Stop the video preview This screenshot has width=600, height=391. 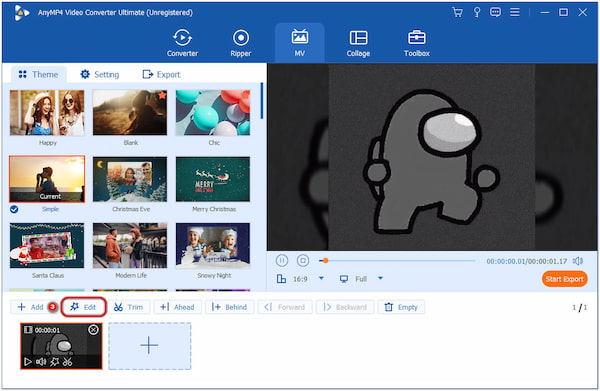[x=303, y=261]
